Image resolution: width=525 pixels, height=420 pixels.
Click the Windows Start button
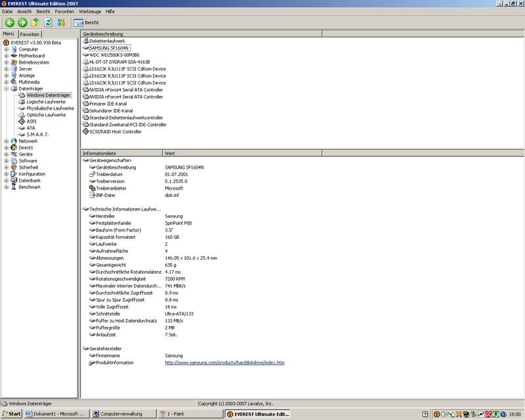coord(11,414)
